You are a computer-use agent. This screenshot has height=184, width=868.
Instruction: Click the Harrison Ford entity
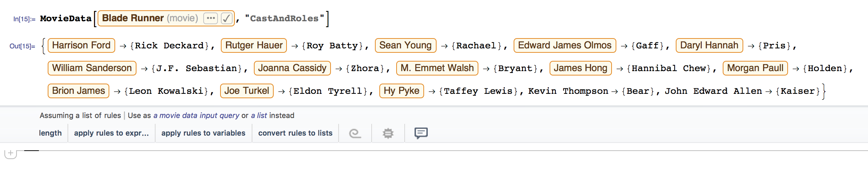point(81,45)
